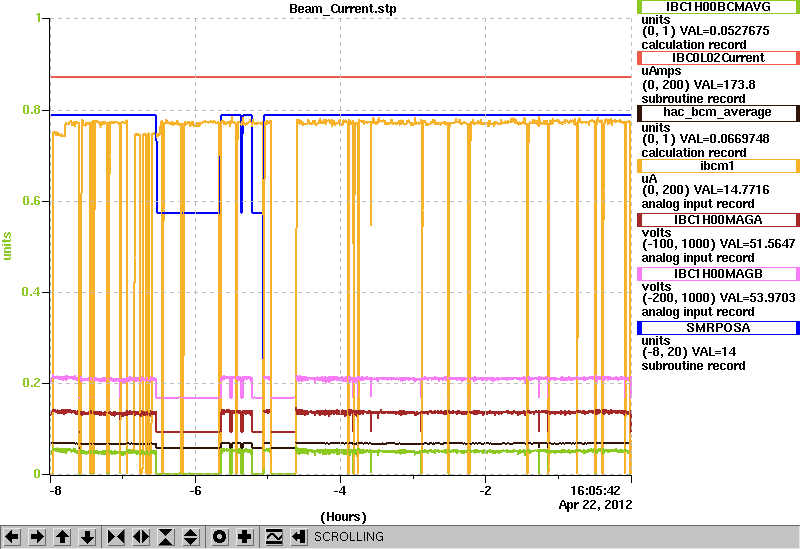Click the VAL=51.5647 readout

pyautogui.click(x=757, y=244)
